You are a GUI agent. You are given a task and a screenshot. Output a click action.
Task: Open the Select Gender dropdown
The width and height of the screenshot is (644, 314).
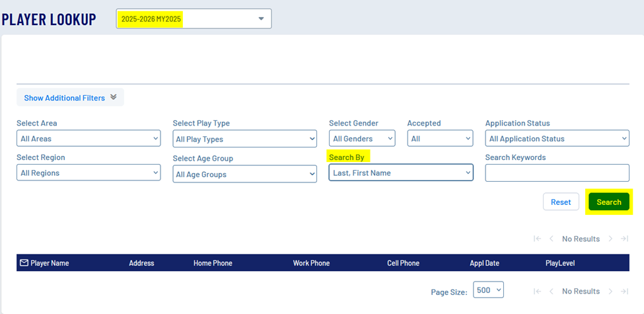362,139
